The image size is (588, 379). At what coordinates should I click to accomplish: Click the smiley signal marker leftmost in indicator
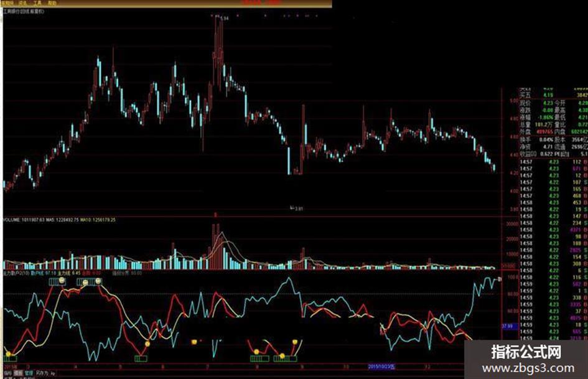tap(62, 281)
